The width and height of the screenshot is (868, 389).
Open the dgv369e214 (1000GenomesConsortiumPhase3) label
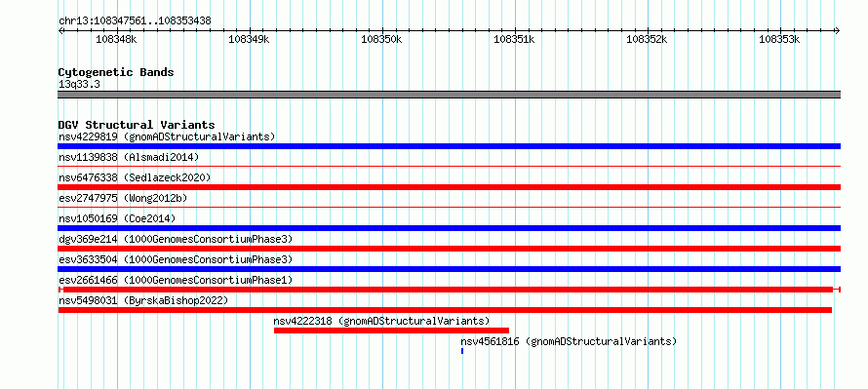(x=176, y=239)
